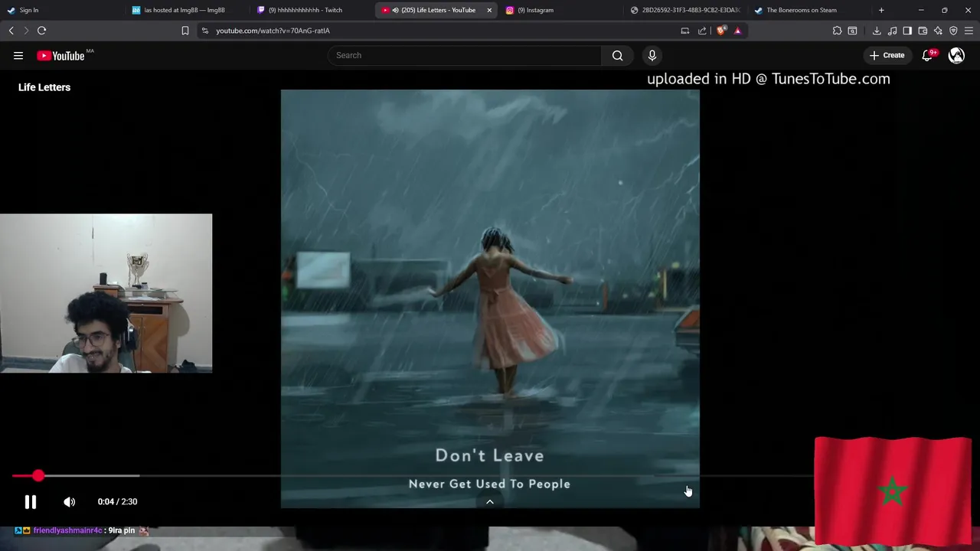Switch to the 2BD26592 tab
Image resolution: width=980 pixels, height=551 pixels.
click(687, 10)
